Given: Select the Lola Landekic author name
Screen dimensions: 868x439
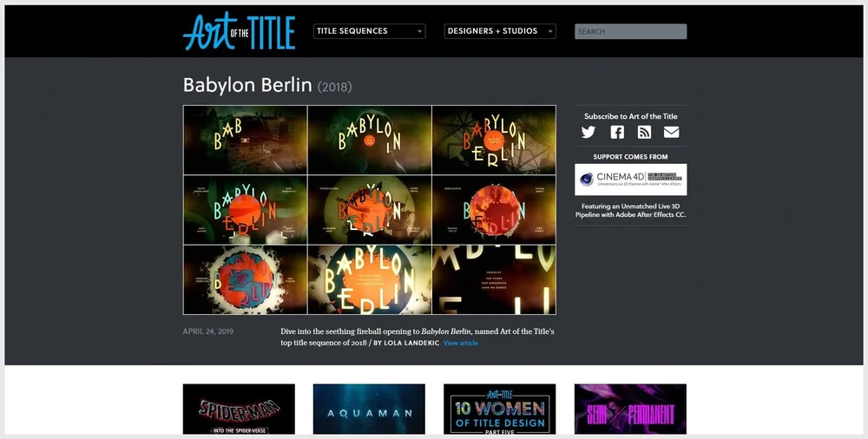Looking at the screenshot, I should click(x=411, y=344).
